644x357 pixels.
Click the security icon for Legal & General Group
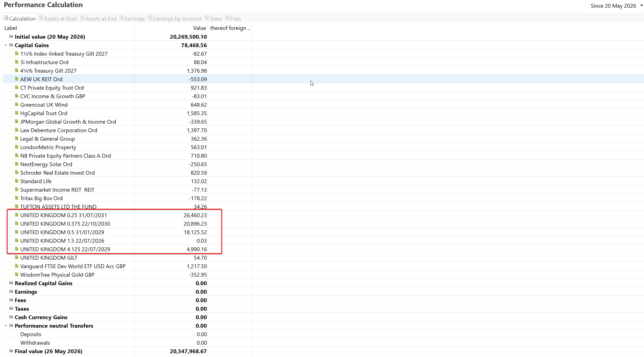click(17, 138)
